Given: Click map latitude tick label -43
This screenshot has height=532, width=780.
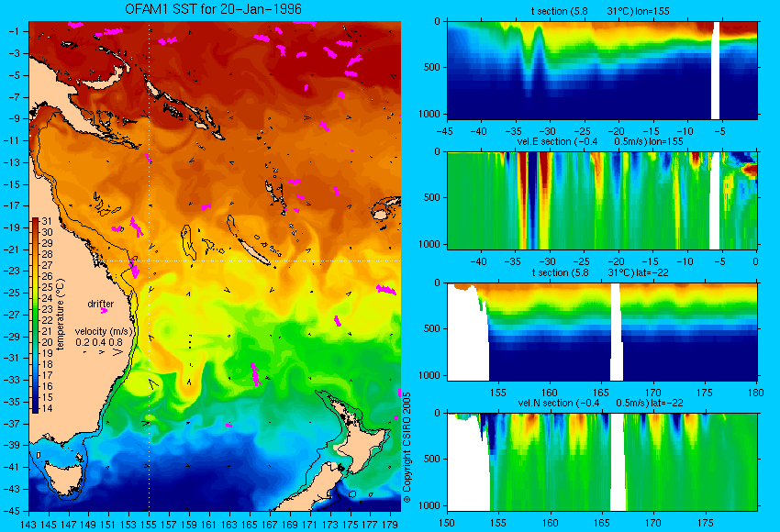Looking at the screenshot, I should click(x=12, y=489).
